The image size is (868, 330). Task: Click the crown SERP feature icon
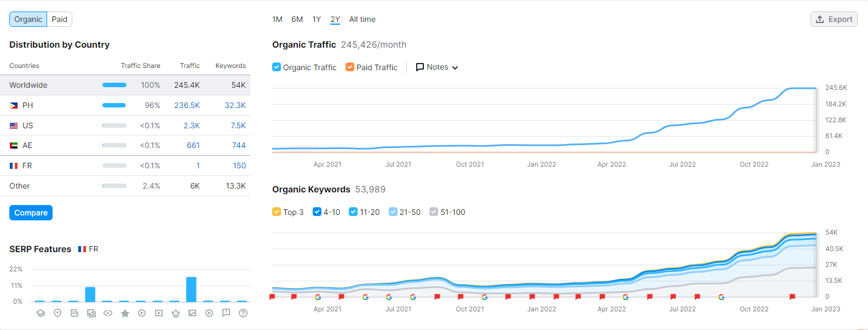pyautogui.click(x=176, y=313)
